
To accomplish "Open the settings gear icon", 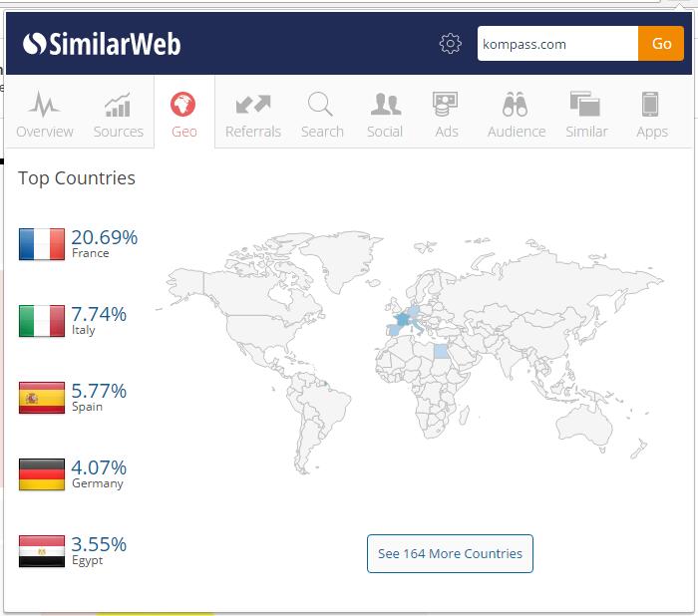I will click(451, 44).
